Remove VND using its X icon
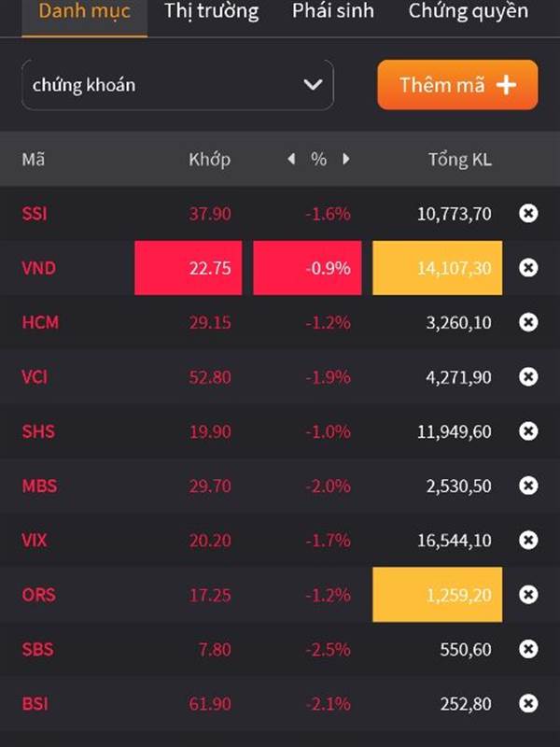Image resolution: width=560 pixels, height=747 pixels. click(x=528, y=268)
